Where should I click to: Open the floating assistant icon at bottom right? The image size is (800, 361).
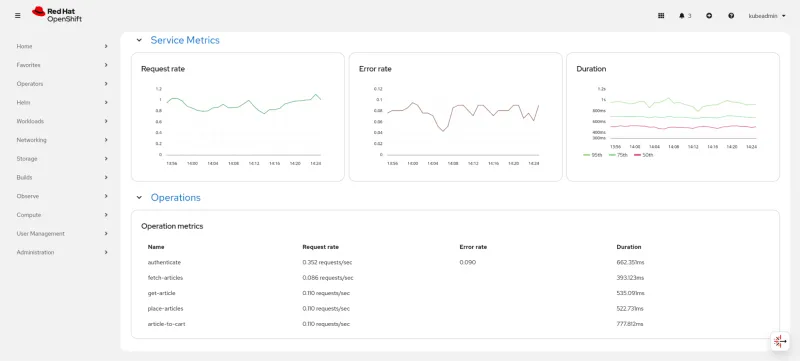click(x=780, y=341)
